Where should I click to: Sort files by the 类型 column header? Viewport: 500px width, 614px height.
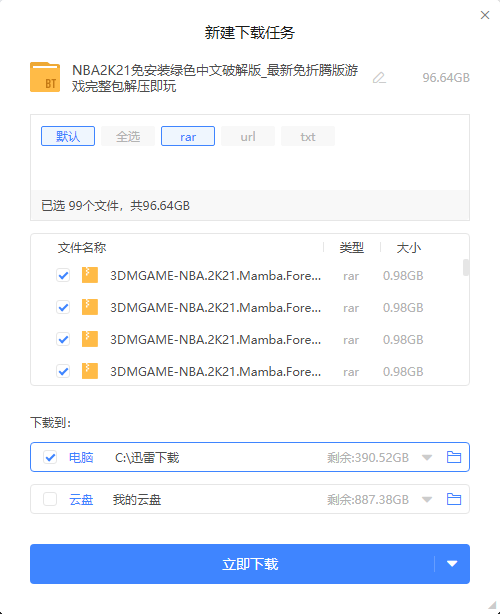[x=352, y=247]
